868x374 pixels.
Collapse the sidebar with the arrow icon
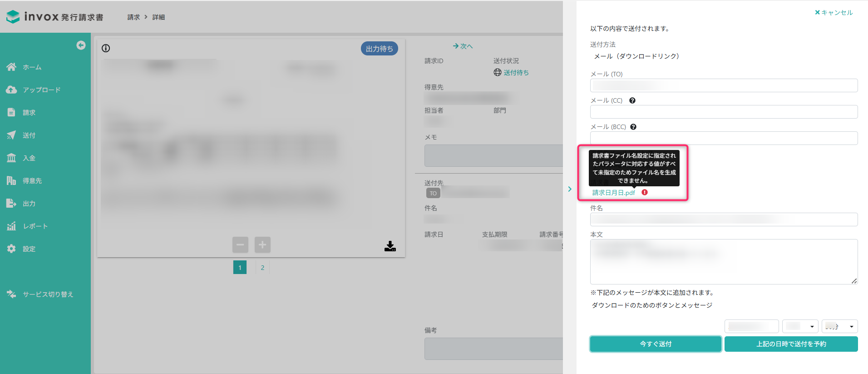pyautogui.click(x=81, y=45)
